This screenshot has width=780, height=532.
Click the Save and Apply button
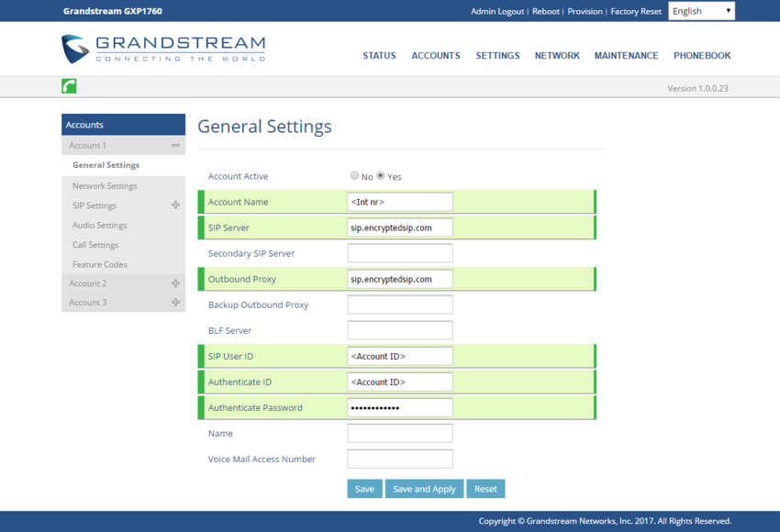tap(424, 489)
